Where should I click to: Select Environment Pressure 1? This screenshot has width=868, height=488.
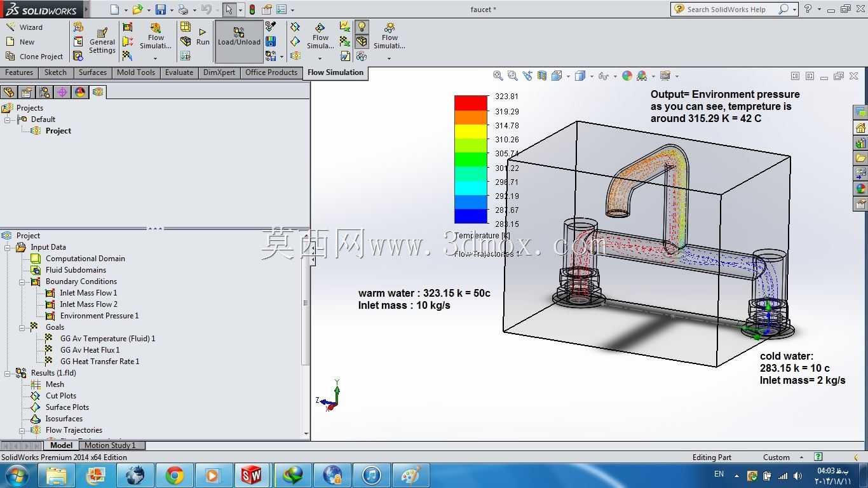(x=99, y=316)
